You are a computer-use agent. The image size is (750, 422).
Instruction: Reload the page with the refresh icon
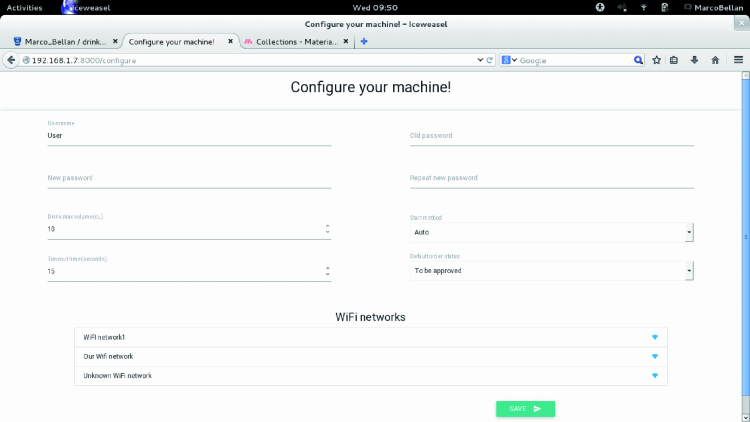490,60
